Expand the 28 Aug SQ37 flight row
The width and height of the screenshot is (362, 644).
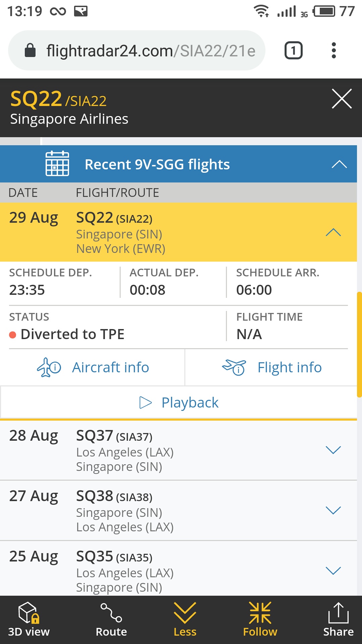(333, 450)
